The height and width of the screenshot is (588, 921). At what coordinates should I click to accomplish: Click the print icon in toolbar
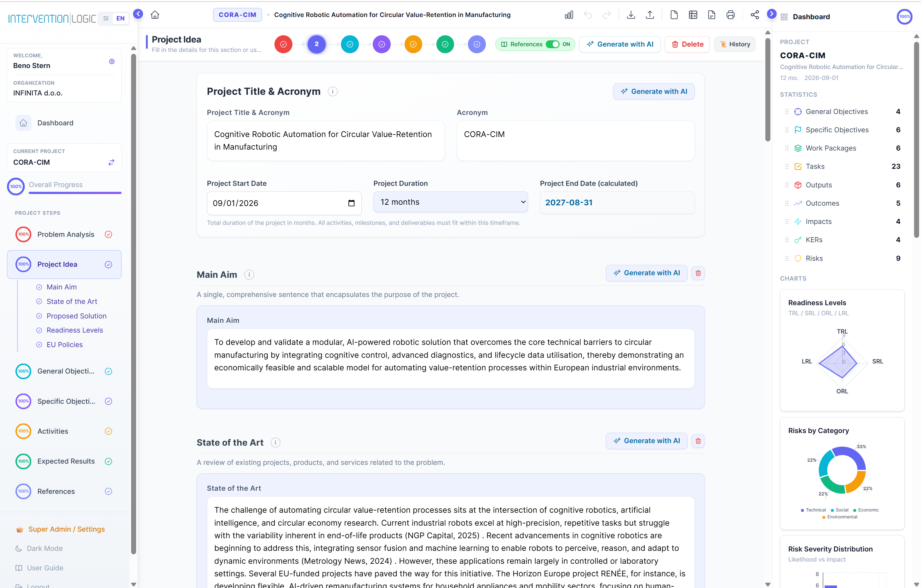(730, 15)
